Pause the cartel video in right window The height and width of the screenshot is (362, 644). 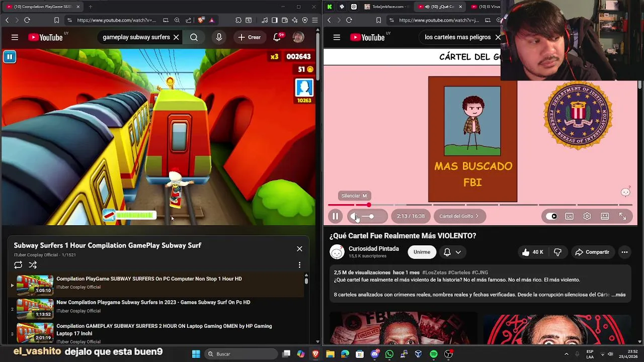tap(335, 216)
